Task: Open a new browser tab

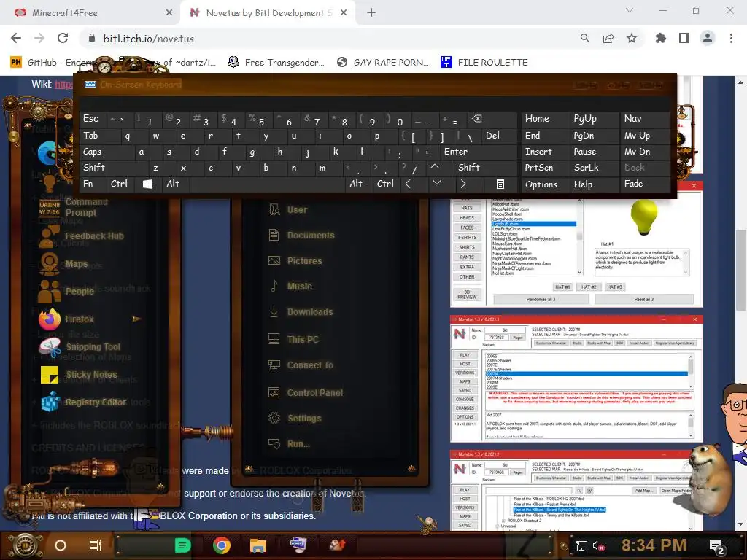Action: click(x=371, y=13)
